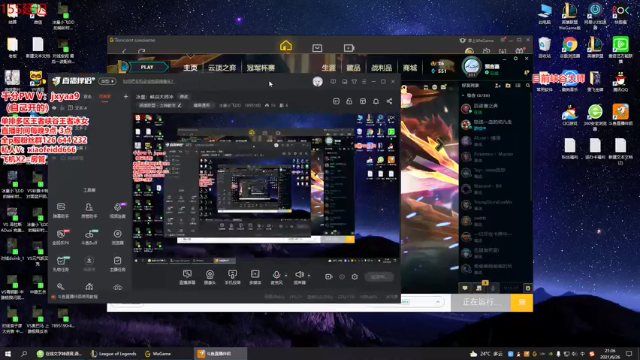
Task: Click the taskbar search icon
Action: pos(24,353)
